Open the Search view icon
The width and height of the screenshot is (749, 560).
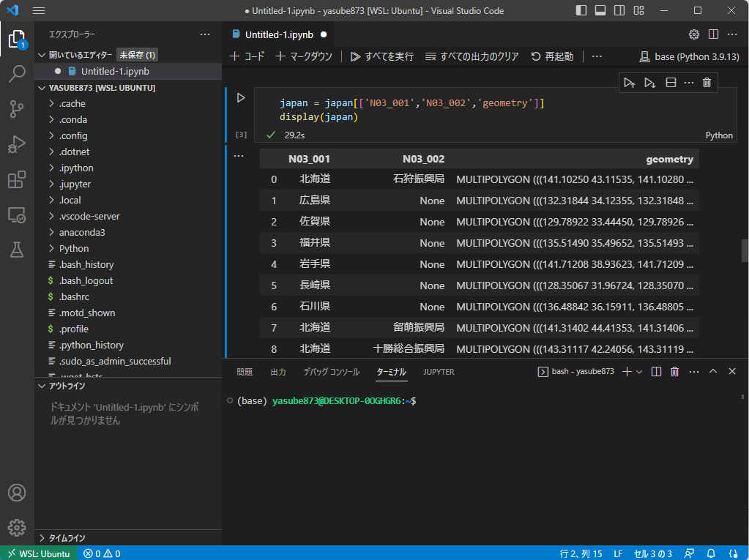tap(17, 73)
